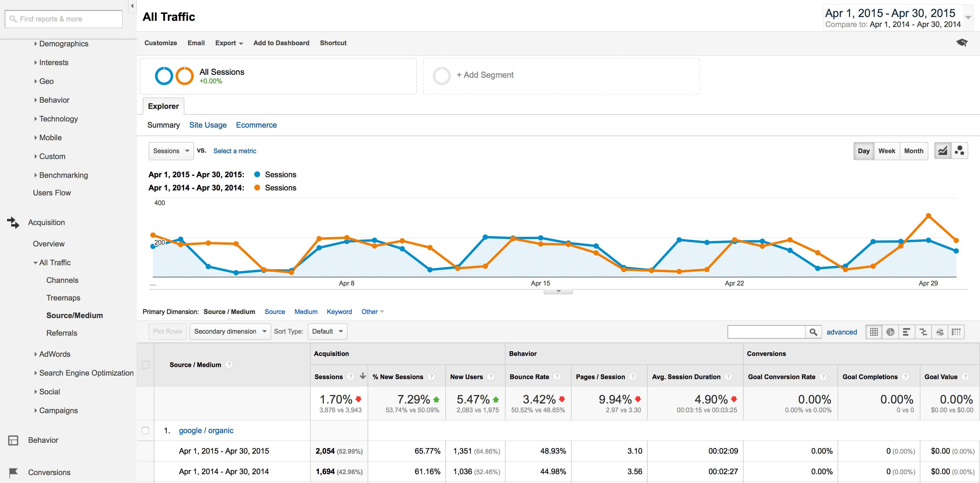Click the Customize button
The height and width of the screenshot is (483, 980).
click(161, 43)
